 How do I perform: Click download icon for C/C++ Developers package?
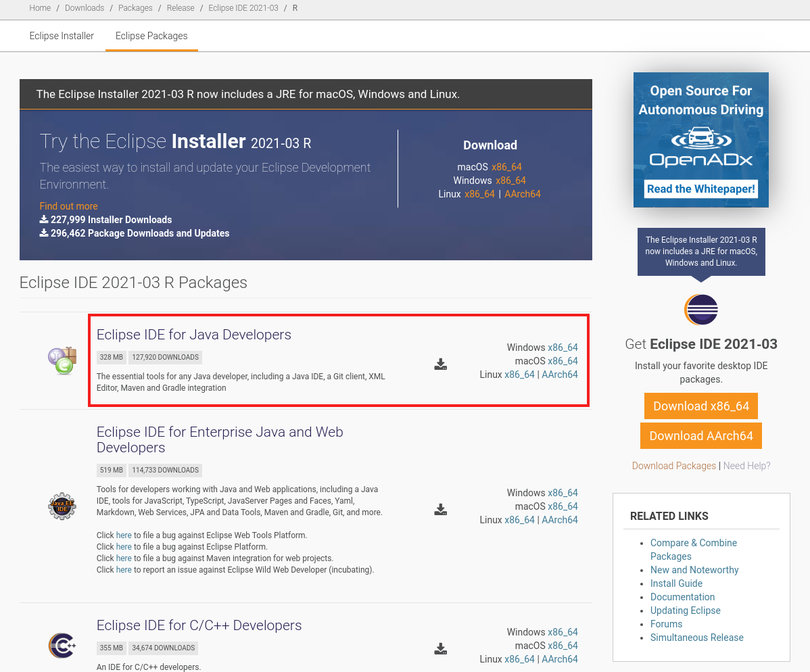tap(440, 649)
